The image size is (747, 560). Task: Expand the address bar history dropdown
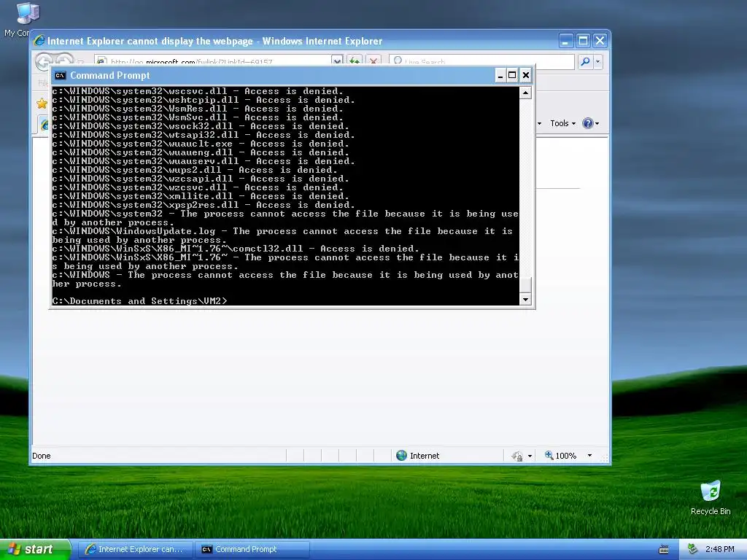pos(337,61)
